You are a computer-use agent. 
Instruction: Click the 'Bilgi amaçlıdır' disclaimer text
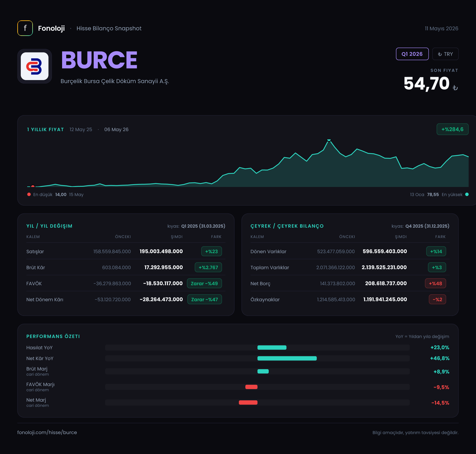[x=415, y=432]
